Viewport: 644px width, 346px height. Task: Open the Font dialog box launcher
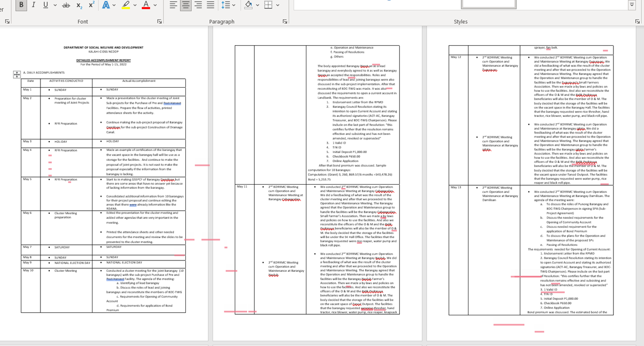click(x=159, y=22)
